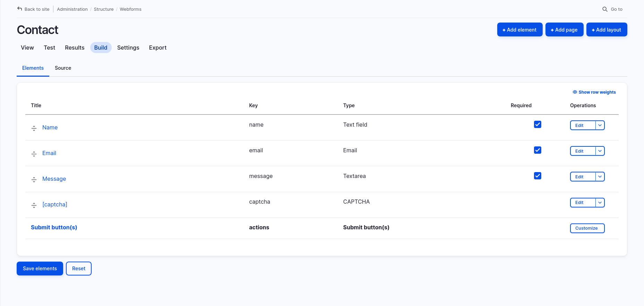The height and width of the screenshot is (306, 644).
Task: Click the Go to search text
Action: click(617, 9)
